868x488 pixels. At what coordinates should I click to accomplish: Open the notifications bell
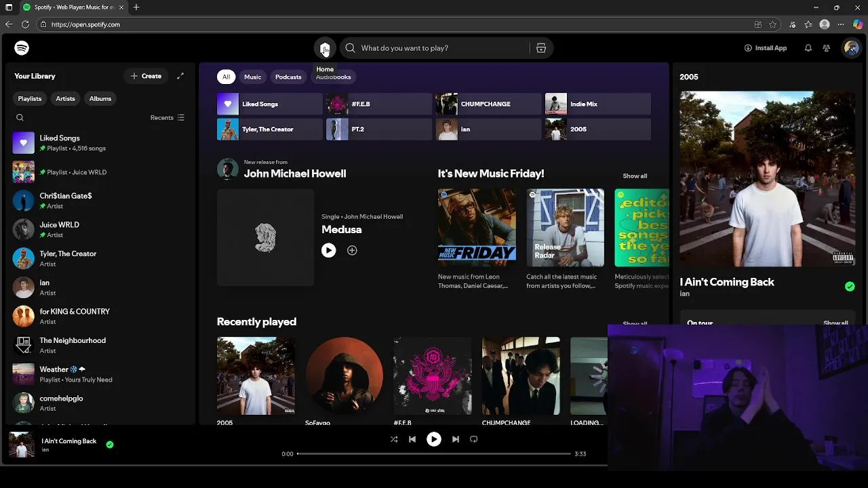pos(808,48)
